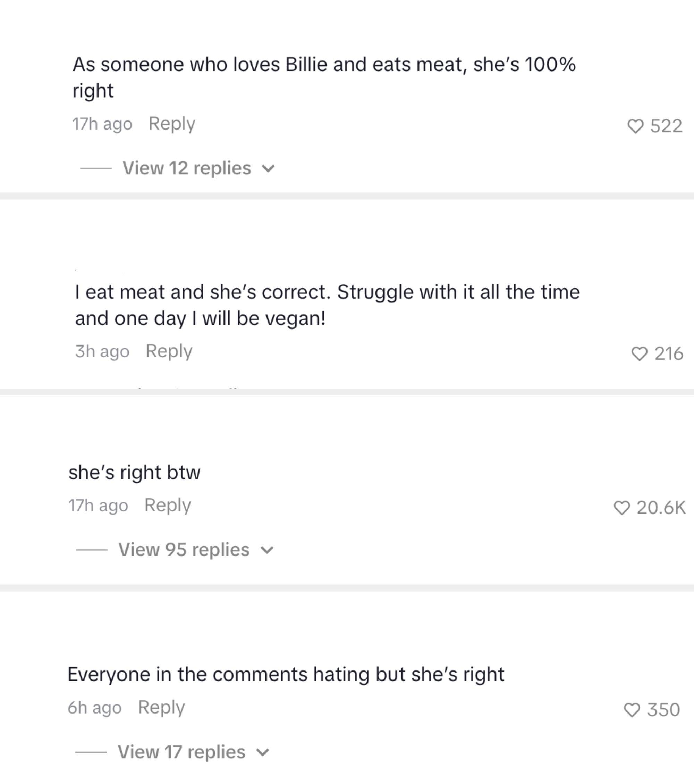Tap the "she's right btw" comment text
The width and height of the screenshot is (694, 784).
pyautogui.click(x=134, y=472)
